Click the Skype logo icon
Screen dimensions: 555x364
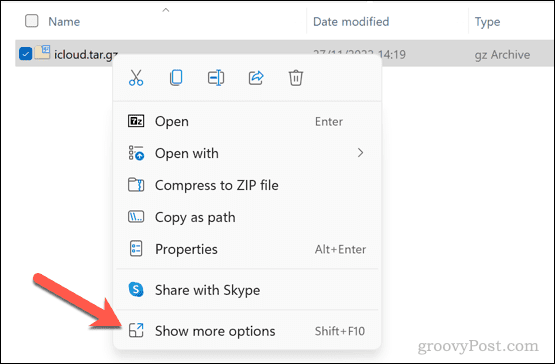click(x=136, y=290)
